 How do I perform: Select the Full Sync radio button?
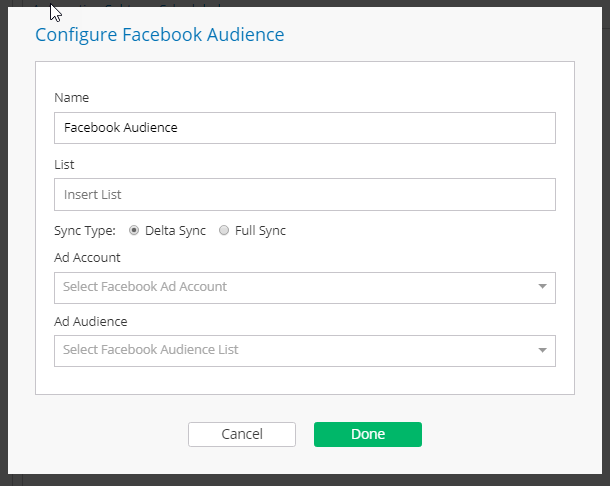tap(224, 230)
